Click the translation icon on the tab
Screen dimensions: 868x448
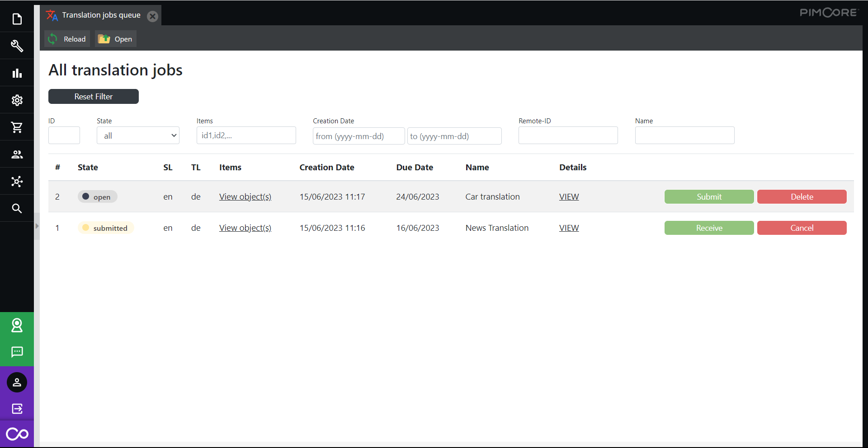click(52, 15)
